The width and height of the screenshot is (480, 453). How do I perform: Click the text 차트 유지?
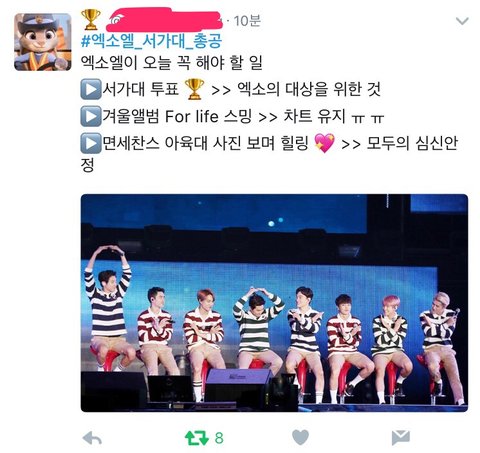click(314, 116)
